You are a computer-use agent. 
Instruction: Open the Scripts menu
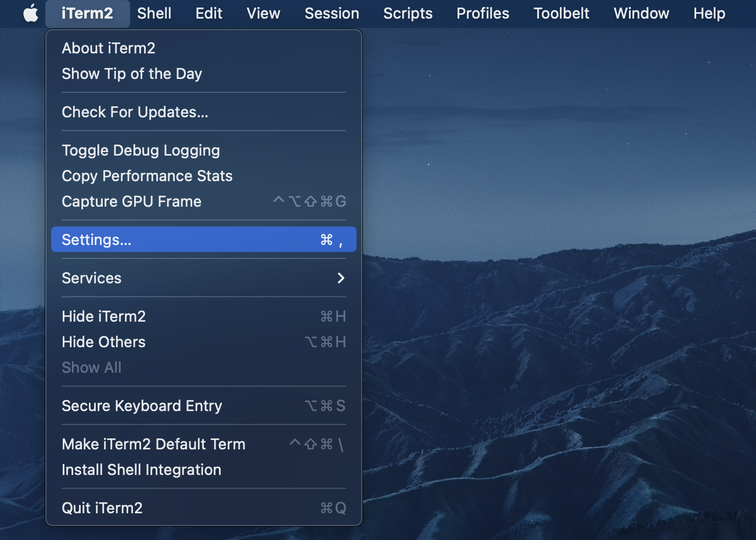click(408, 13)
